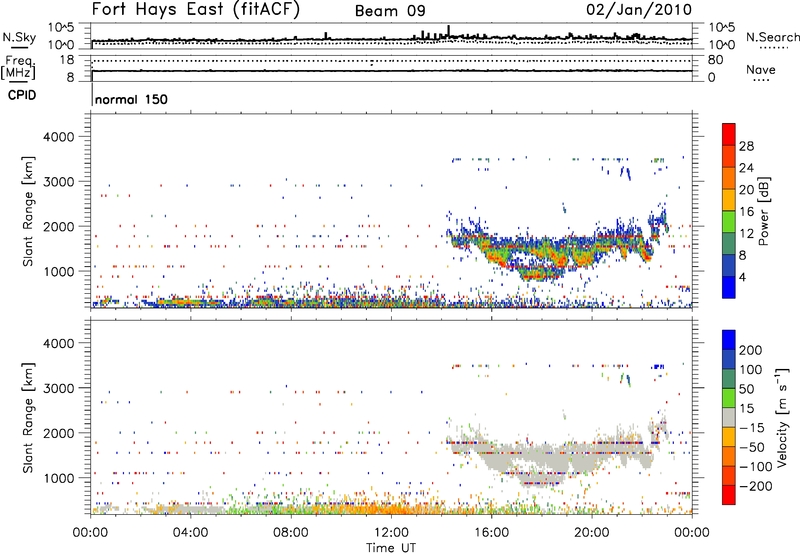Screen dimensions: 800x554
Task: Click the 'Freq. [MHz]' axis label
Action: click(18, 68)
